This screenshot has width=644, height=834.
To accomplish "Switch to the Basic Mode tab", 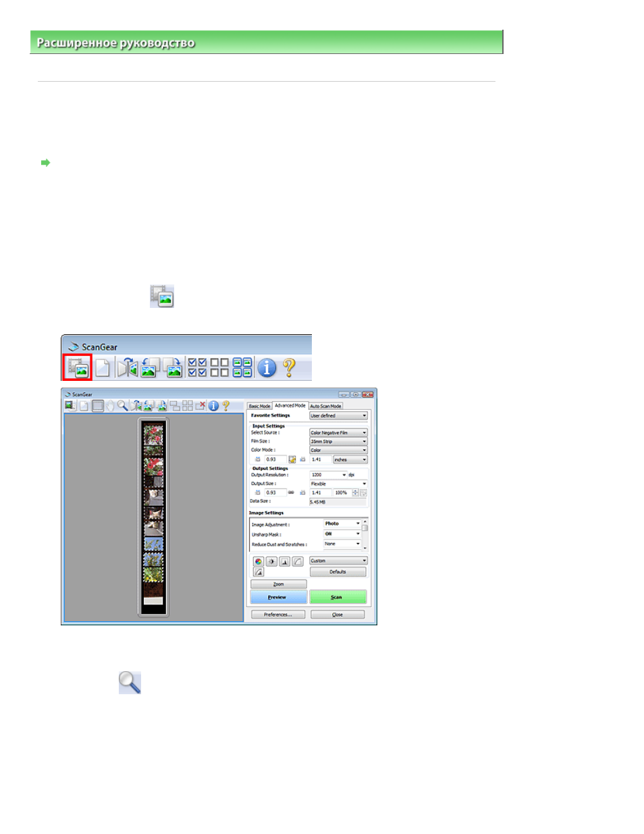I will pos(259,406).
